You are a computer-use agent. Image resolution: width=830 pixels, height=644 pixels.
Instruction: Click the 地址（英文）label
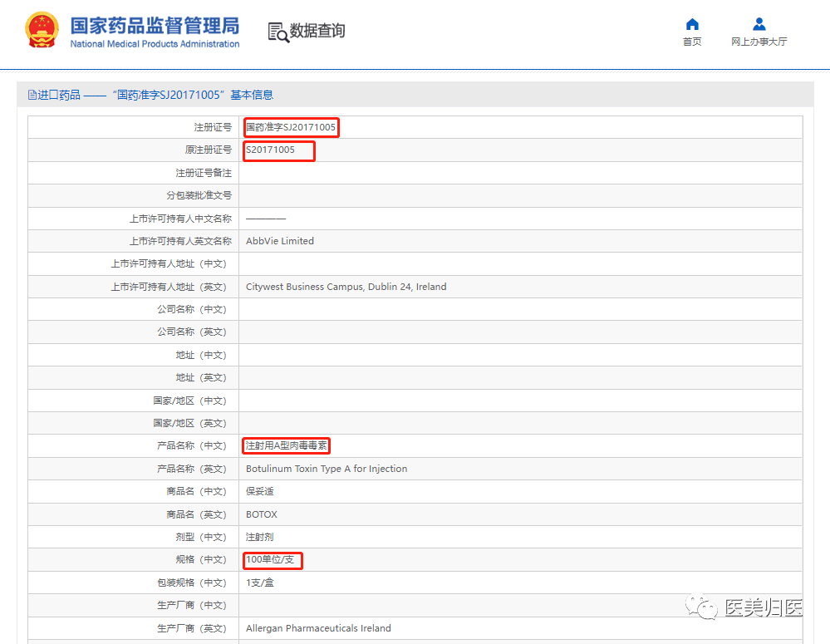click(200, 377)
